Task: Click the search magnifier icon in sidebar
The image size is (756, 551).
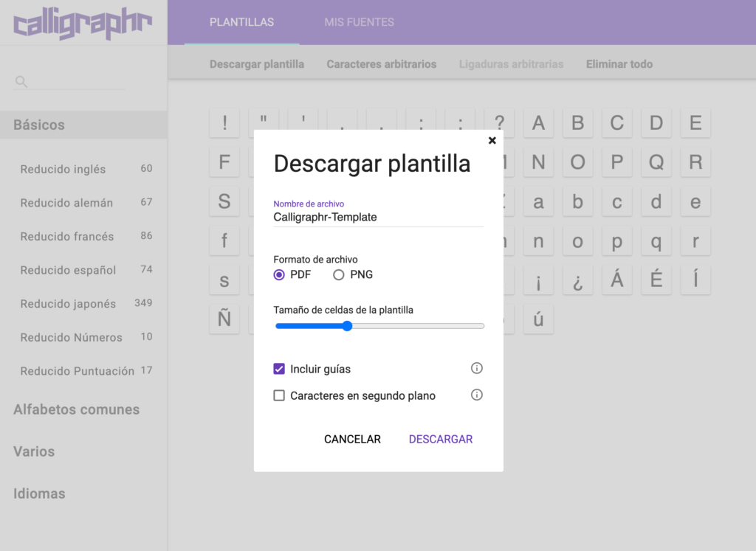Action: click(21, 82)
